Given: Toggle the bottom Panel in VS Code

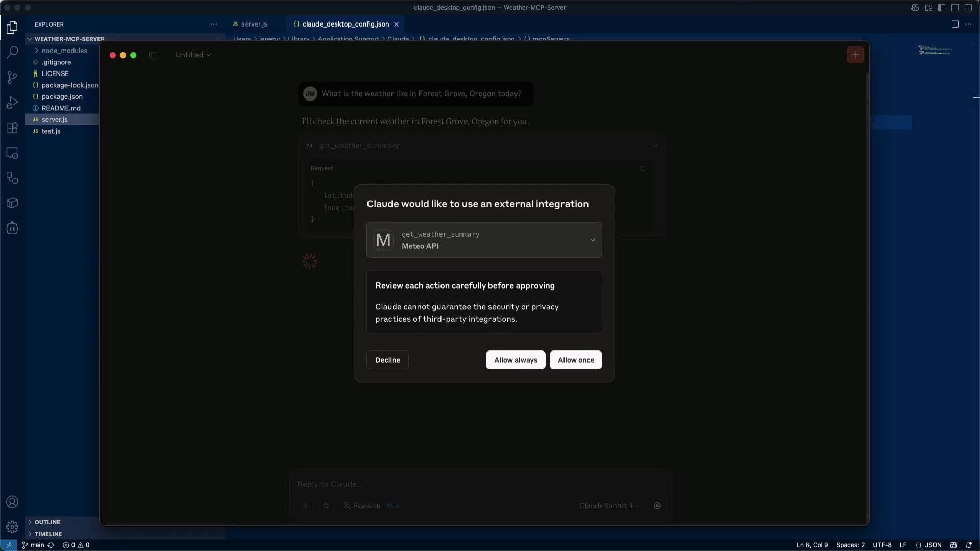Looking at the screenshot, I should click(x=955, y=8).
